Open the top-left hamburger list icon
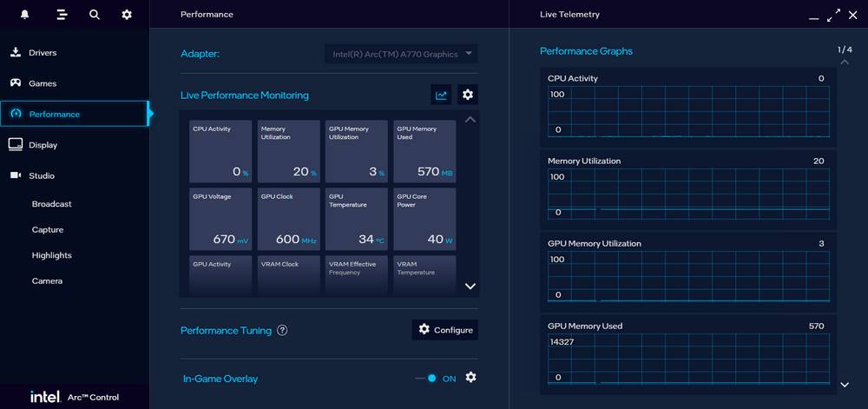868x409 pixels. pyautogui.click(x=61, y=15)
